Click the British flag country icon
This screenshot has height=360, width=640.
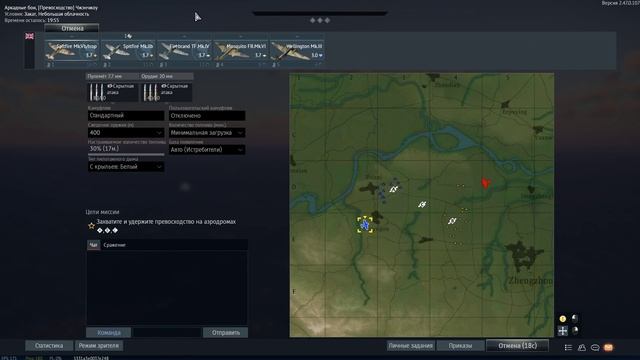(29, 36)
